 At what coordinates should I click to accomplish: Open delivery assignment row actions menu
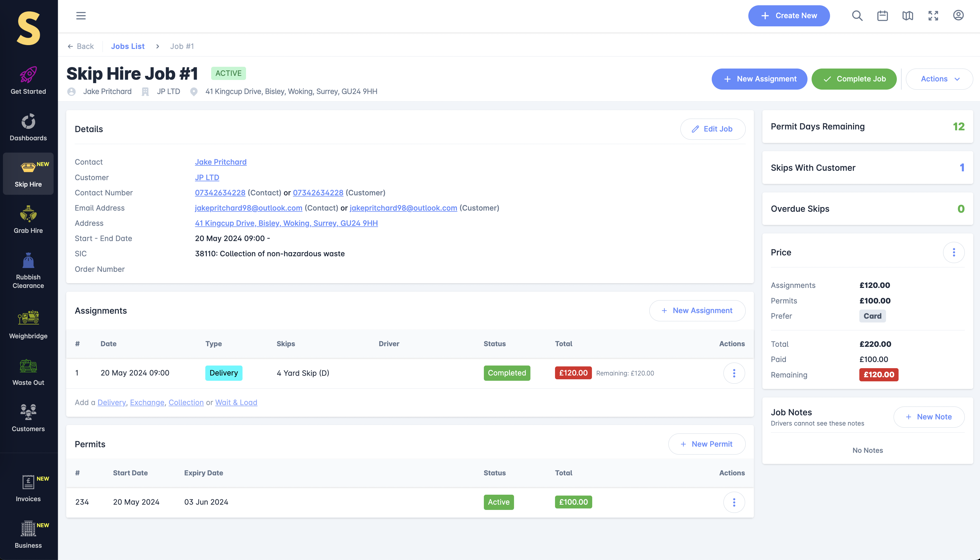point(734,373)
